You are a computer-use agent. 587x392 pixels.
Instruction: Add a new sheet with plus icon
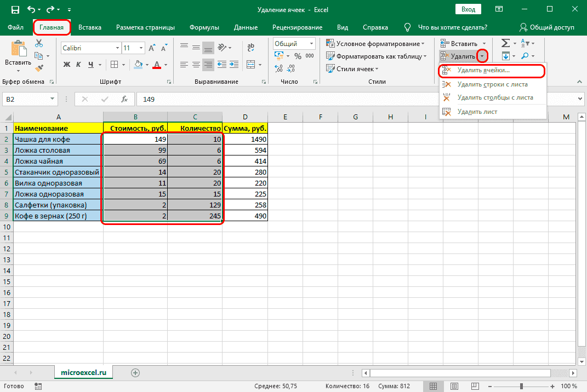[135, 372]
